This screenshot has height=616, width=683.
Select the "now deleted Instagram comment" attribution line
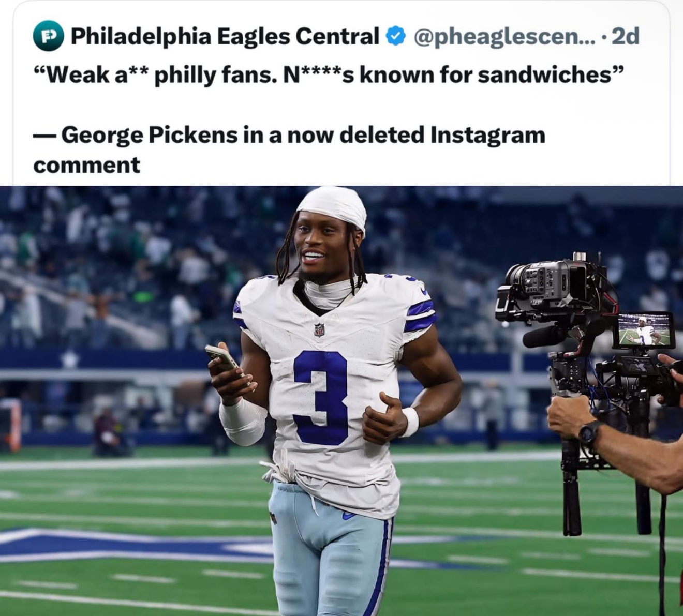pos(290,149)
